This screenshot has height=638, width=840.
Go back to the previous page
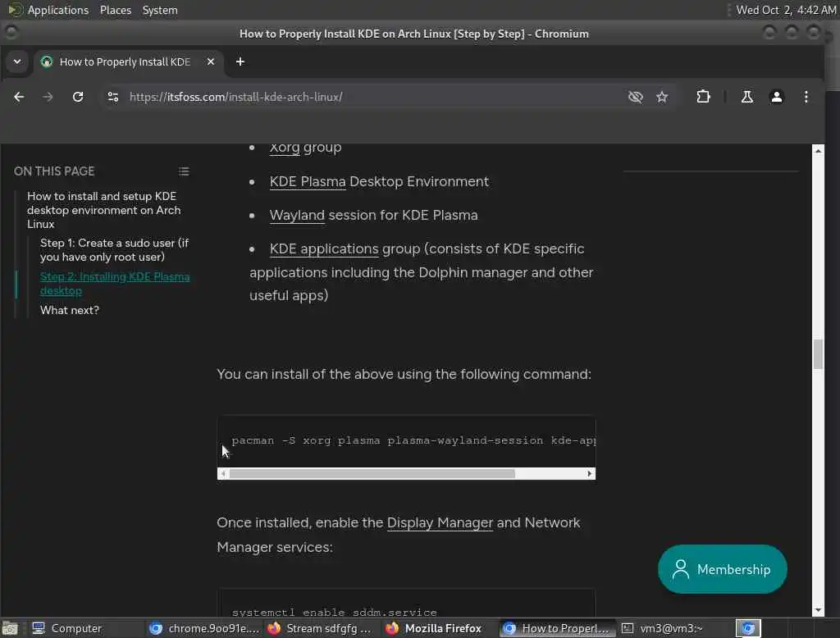[x=20, y=97]
